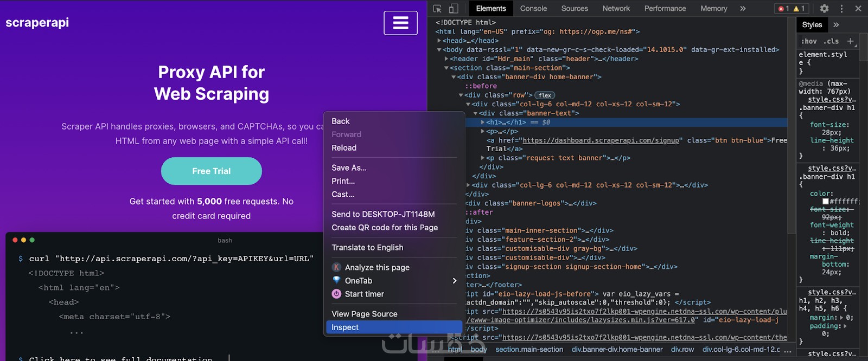Click the red error count badge
The image size is (868, 361).
pyautogui.click(x=783, y=9)
